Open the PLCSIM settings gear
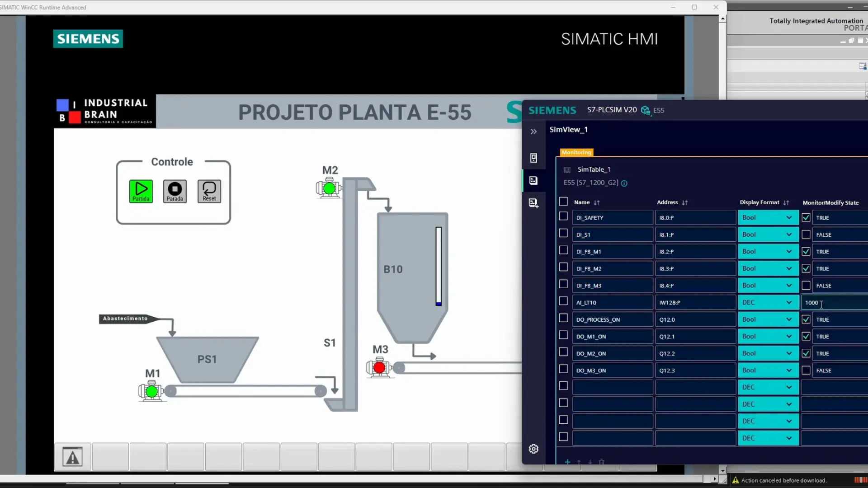This screenshot has height=488, width=868. 534,449
